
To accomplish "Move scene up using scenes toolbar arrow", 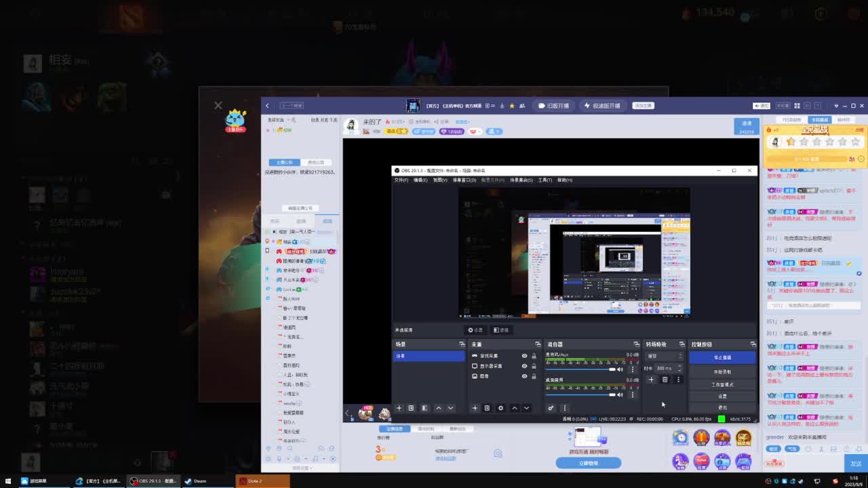I will click(x=438, y=408).
